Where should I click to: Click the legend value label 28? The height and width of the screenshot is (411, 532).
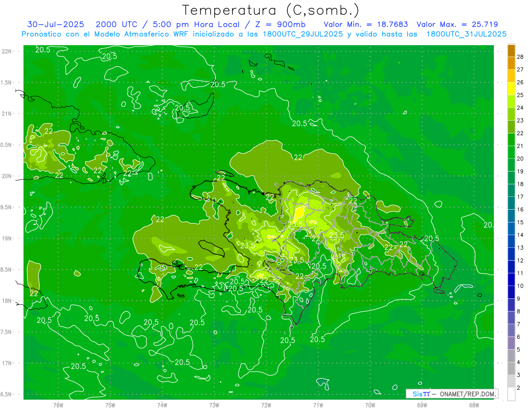point(520,57)
